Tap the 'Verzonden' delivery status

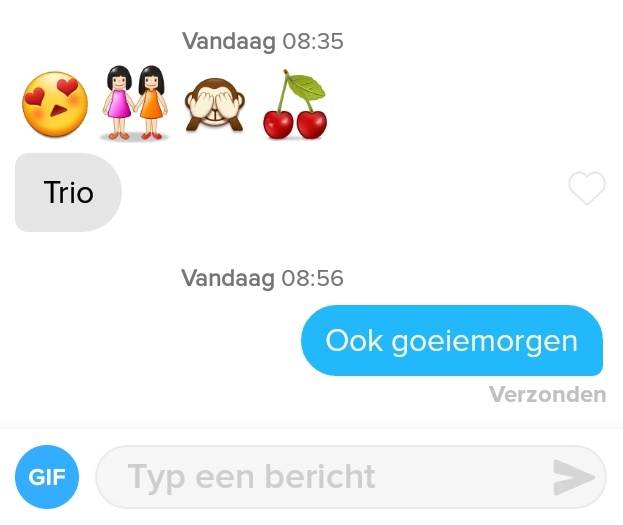coord(548,394)
